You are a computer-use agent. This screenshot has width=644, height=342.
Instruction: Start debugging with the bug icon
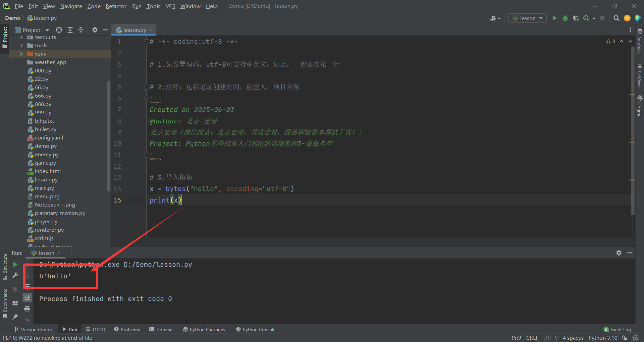click(x=565, y=18)
